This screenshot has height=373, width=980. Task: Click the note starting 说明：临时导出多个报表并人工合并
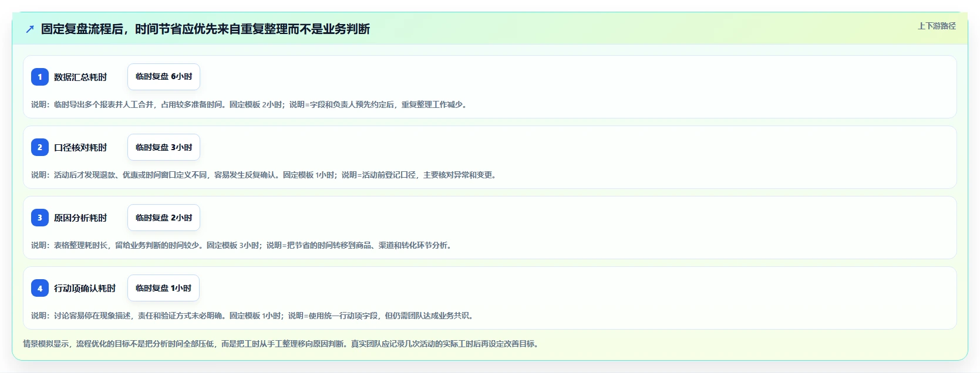pos(250,104)
